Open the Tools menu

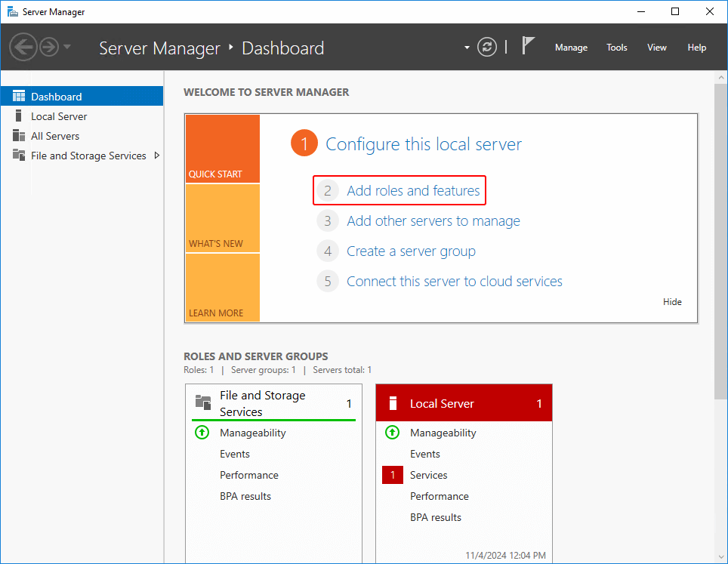[616, 47]
